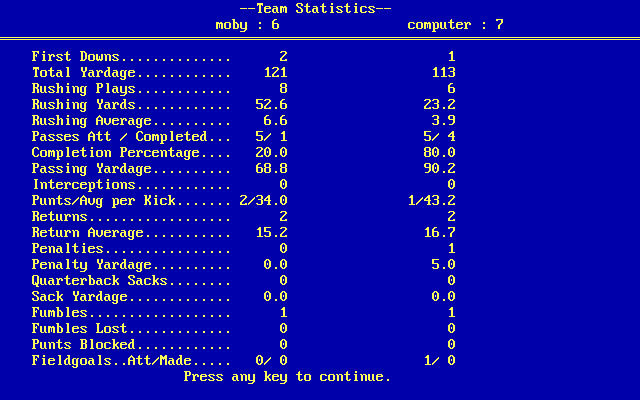Click moby's punts value 2/34.0
This screenshot has width=640, height=400.
264,200
